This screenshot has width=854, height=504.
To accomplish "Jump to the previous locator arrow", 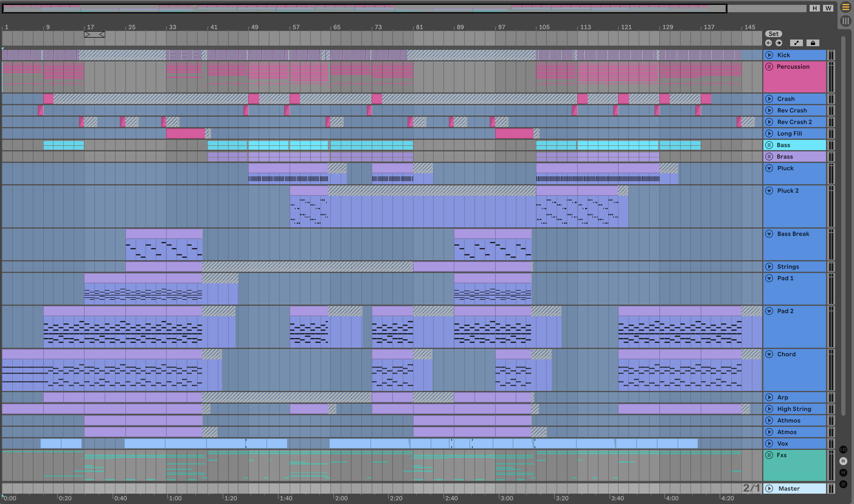I will point(769,43).
